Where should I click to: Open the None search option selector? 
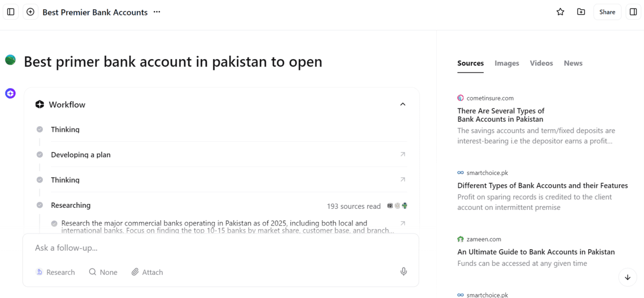(103, 272)
